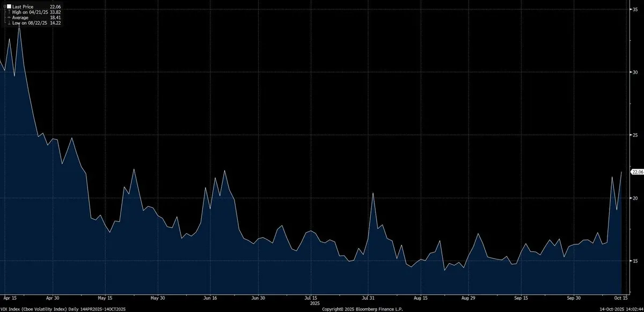Click the 'Apr 15' x-axis date label

pos(9,297)
